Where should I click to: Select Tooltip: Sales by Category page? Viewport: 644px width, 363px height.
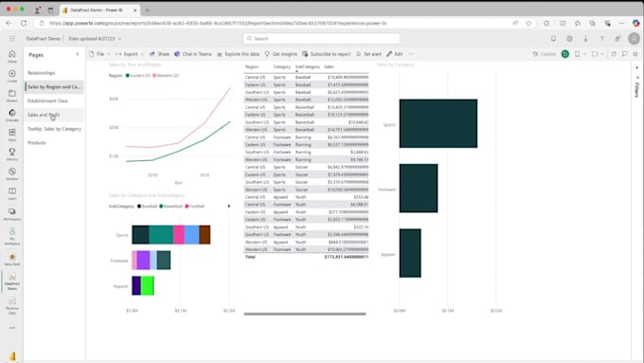click(x=54, y=129)
